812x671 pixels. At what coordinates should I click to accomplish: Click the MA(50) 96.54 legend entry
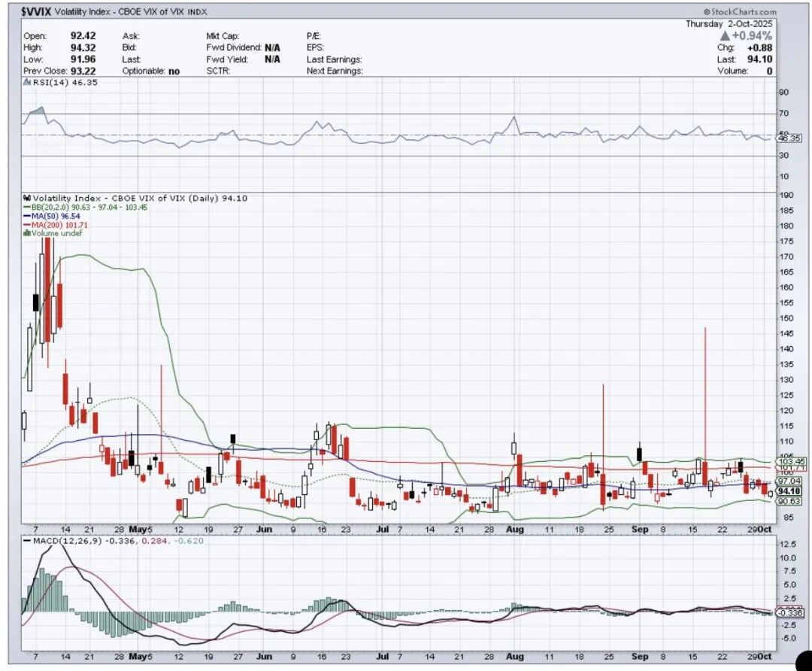52,216
